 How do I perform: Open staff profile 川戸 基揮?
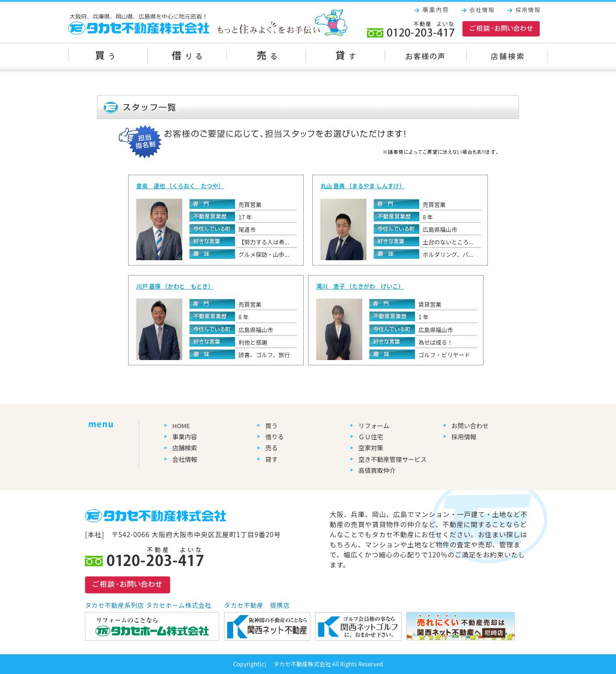pos(175,287)
